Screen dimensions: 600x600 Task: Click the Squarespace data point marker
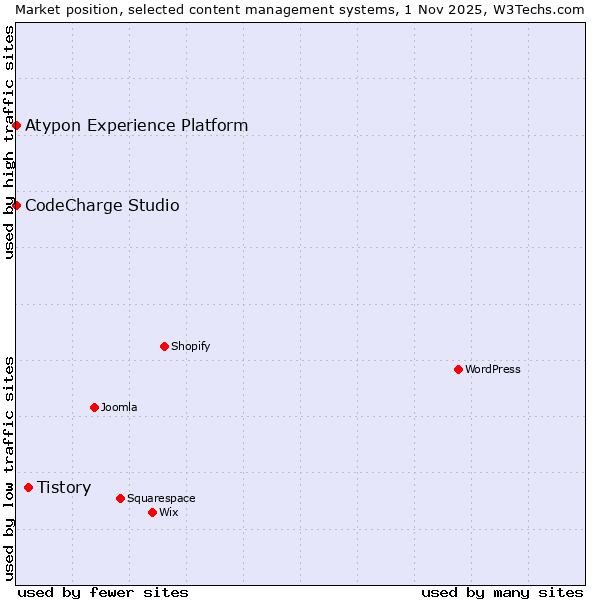point(120,498)
